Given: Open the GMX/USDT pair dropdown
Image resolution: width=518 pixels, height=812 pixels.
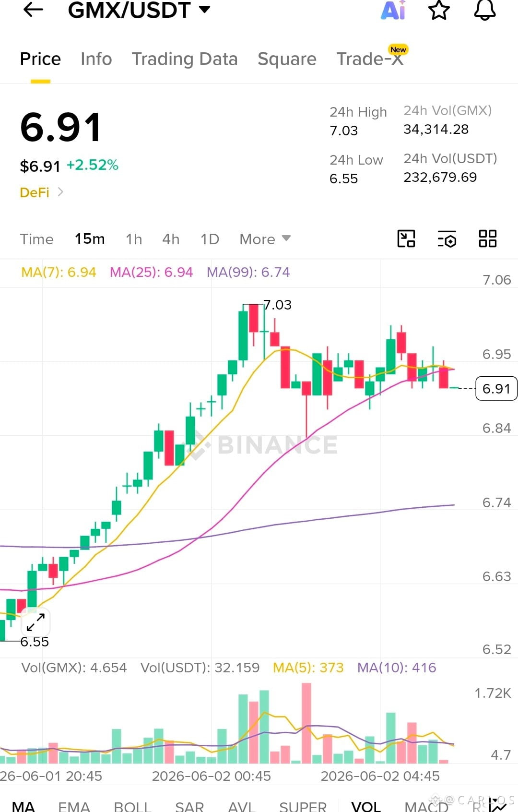Looking at the screenshot, I should point(205,9).
